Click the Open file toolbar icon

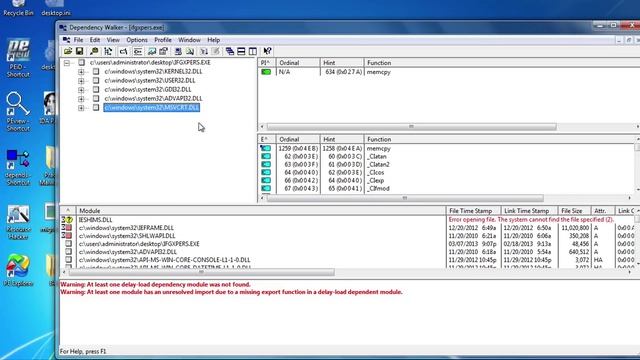(x=68, y=51)
